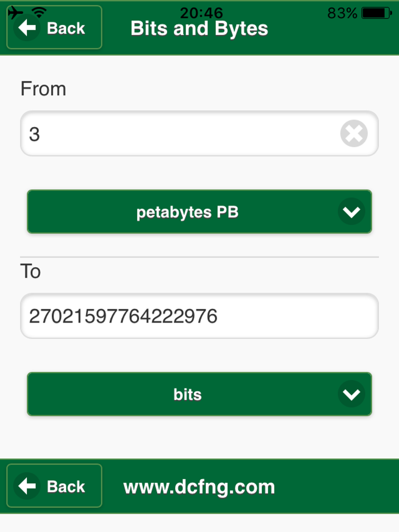Tap the Wi-Fi icon in status bar
The width and height of the screenshot is (399, 532).
39,12
